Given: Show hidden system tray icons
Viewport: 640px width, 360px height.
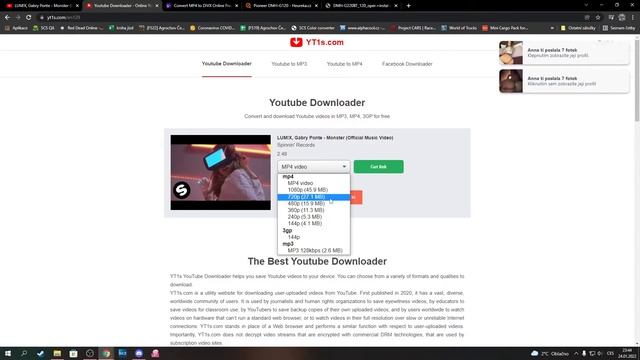Looking at the screenshot, I should pos(576,353).
